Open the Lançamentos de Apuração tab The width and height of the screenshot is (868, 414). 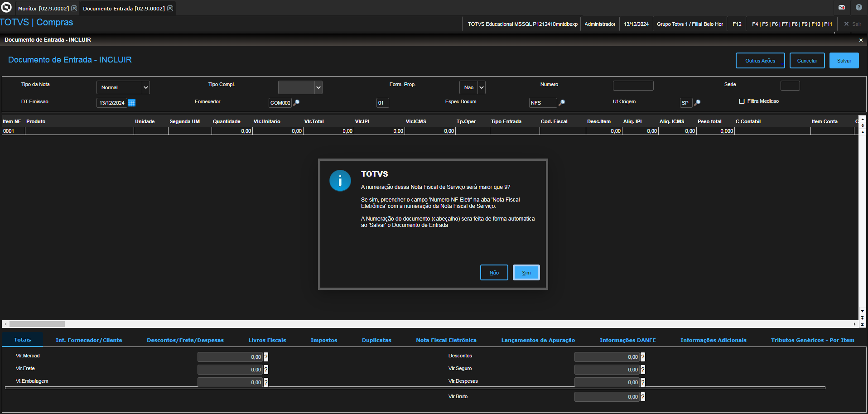(538, 340)
